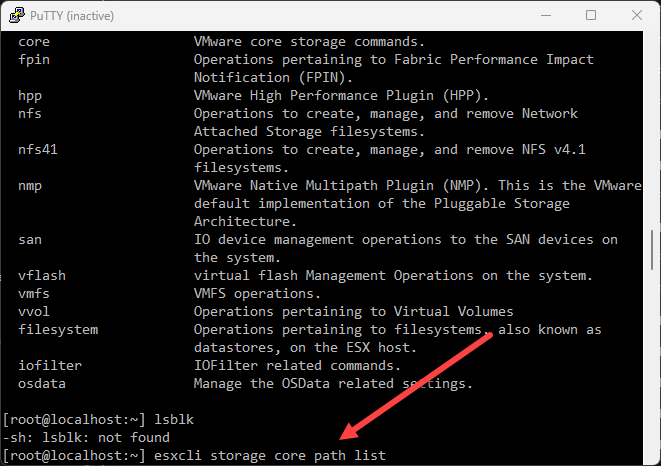Click the "fpin" namespace entry
This screenshot has height=466, width=661.
click(x=34, y=60)
